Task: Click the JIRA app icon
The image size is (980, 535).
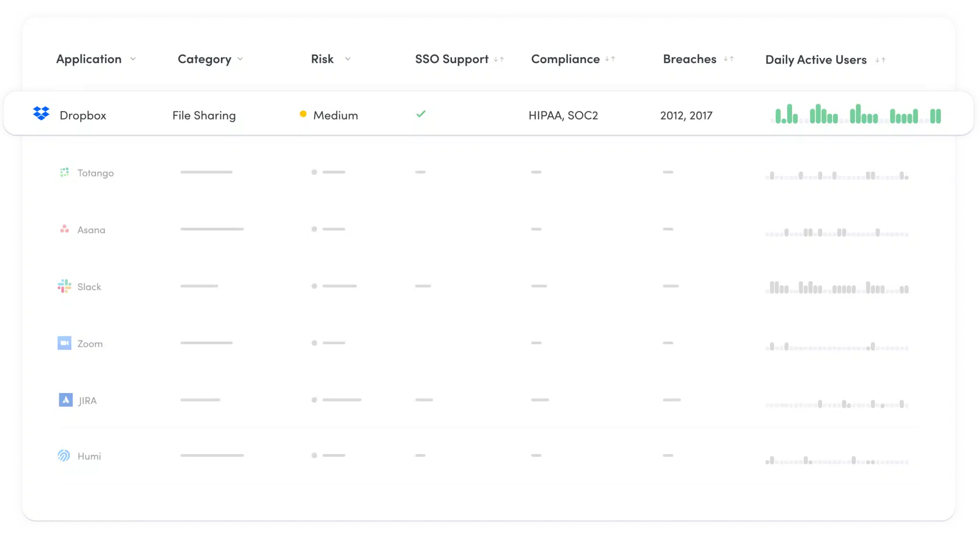Action: pos(66,400)
